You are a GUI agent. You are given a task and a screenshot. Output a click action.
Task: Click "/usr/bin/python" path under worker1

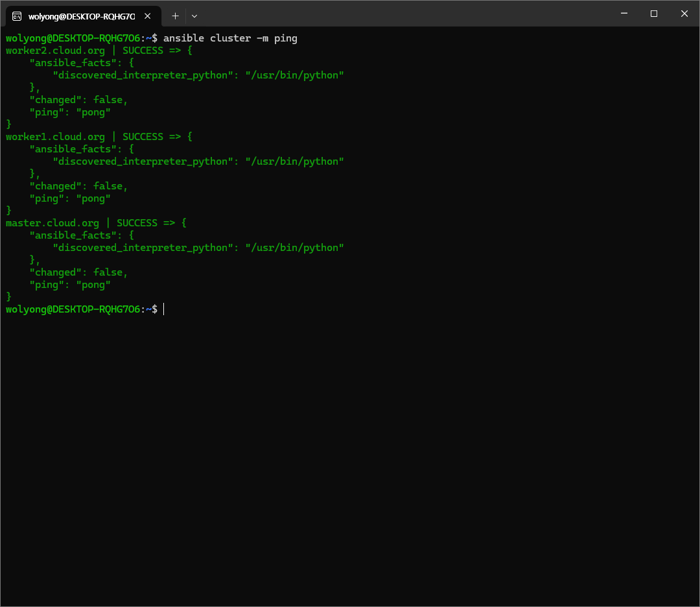(x=294, y=161)
